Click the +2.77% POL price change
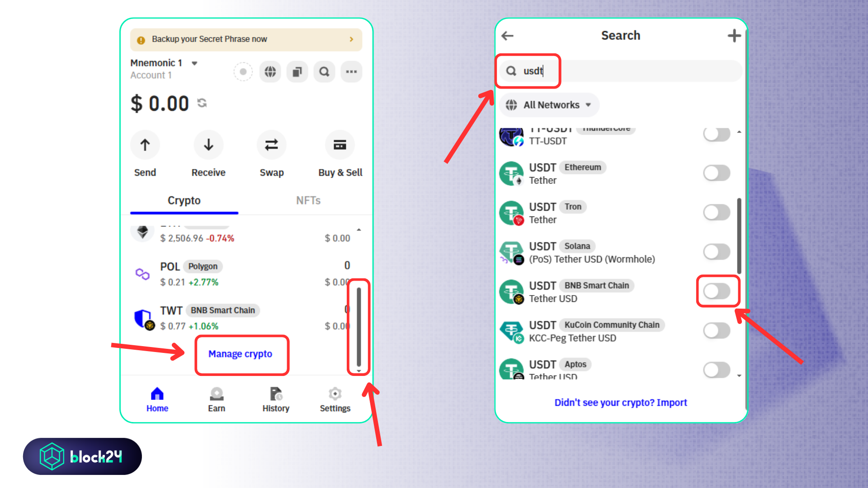The height and width of the screenshot is (488, 868). (x=203, y=282)
